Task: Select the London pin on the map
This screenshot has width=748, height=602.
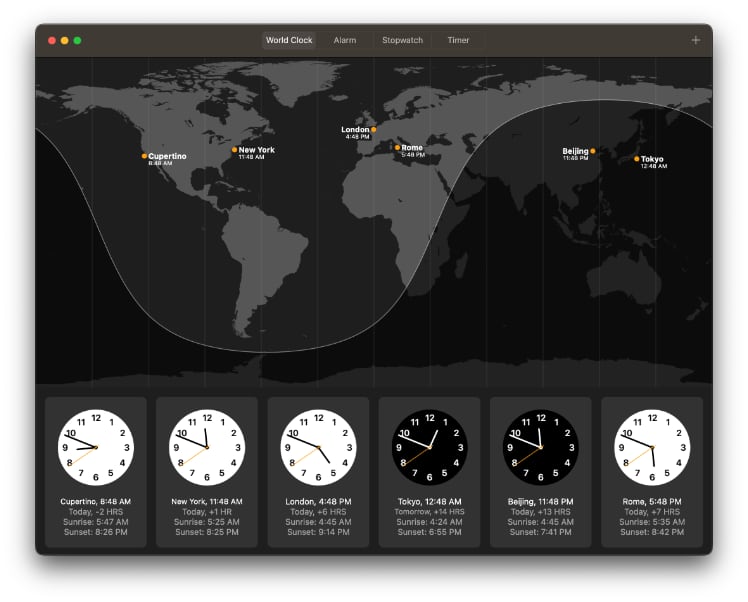Action: [x=374, y=130]
